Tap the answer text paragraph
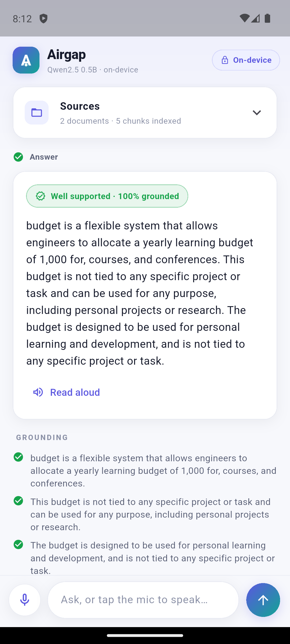This screenshot has height=644, width=290. pos(140,293)
